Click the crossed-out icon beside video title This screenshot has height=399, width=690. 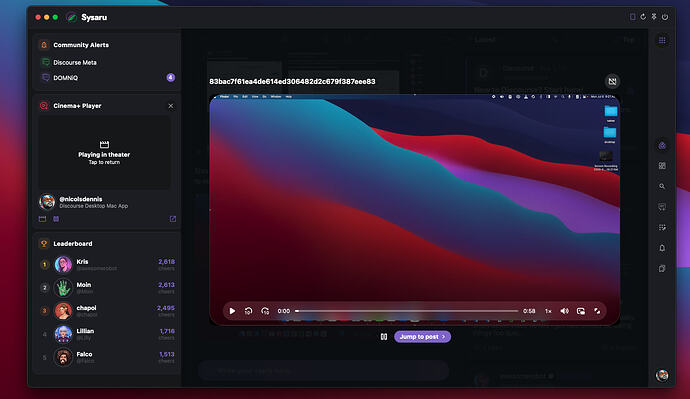point(612,81)
